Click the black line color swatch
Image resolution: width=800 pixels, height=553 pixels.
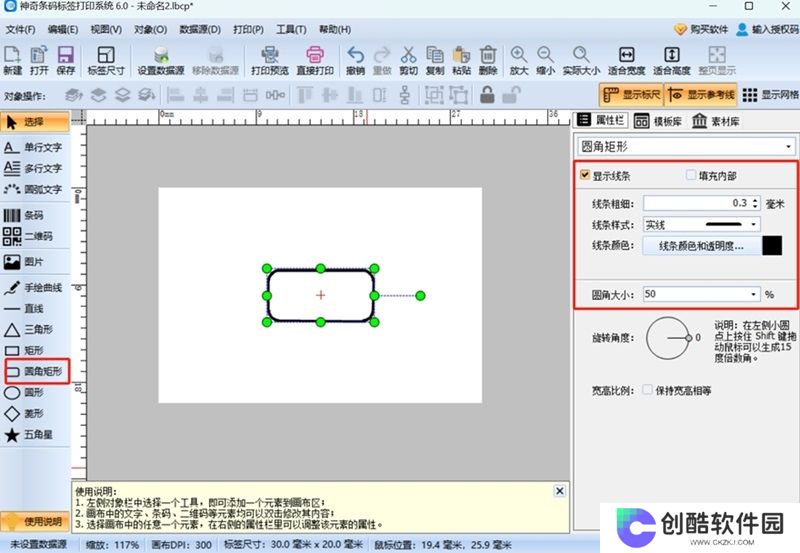click(772, 245)
